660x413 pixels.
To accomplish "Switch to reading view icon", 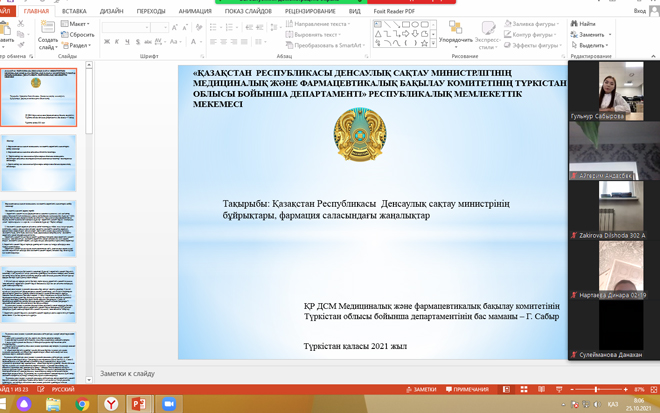I will (541, 389).
